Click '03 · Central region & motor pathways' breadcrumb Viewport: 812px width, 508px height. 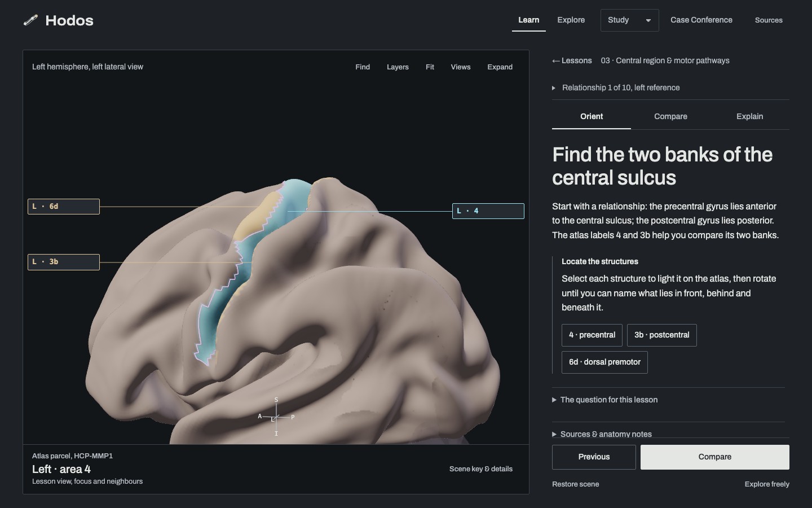(665, 61)
